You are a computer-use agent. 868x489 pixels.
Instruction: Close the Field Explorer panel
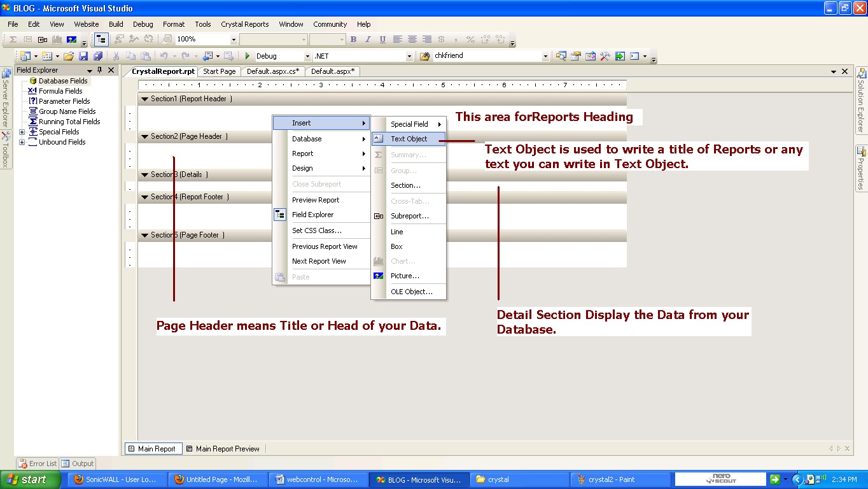coord(111,70)
